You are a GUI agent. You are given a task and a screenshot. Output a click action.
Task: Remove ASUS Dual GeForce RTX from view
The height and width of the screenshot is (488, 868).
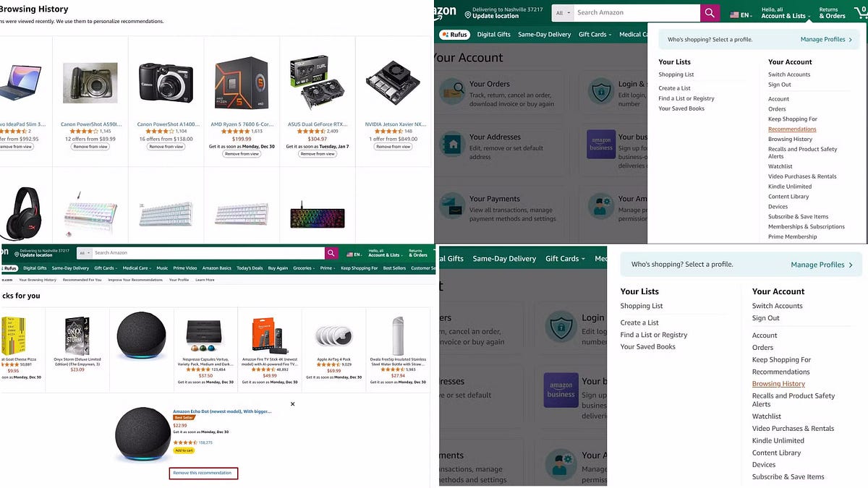pyautogui.click(x=318, y=154)
